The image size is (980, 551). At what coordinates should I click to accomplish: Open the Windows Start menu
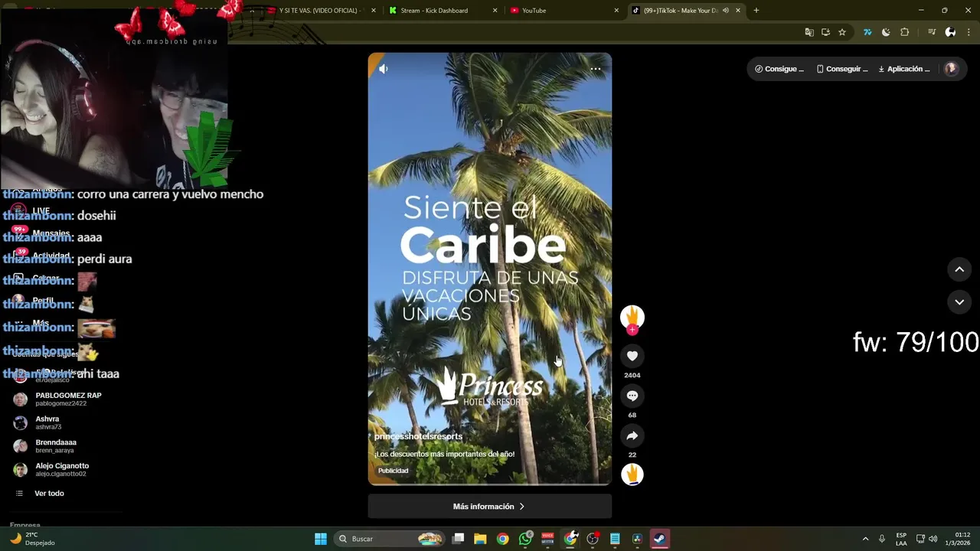click(321, 539)
